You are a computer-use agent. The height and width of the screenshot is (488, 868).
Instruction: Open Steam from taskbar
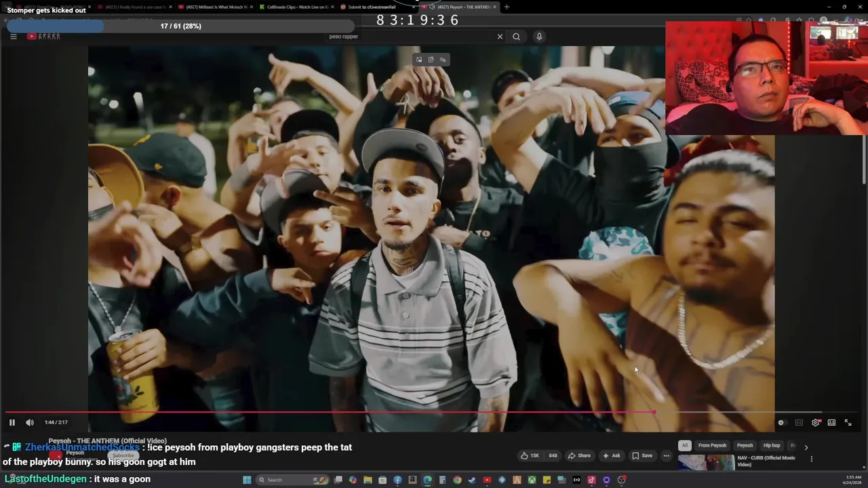tap(472, 480)
